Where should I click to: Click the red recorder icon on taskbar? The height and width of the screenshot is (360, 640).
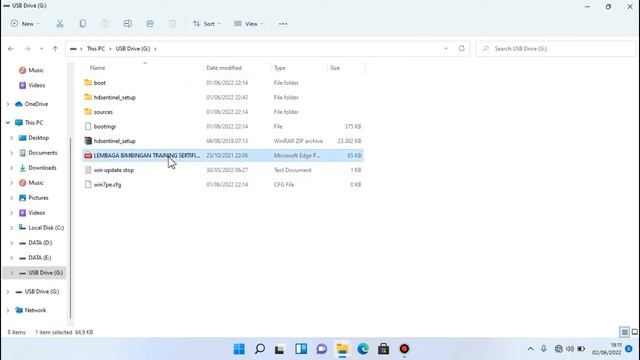click(x=404, y=349)
